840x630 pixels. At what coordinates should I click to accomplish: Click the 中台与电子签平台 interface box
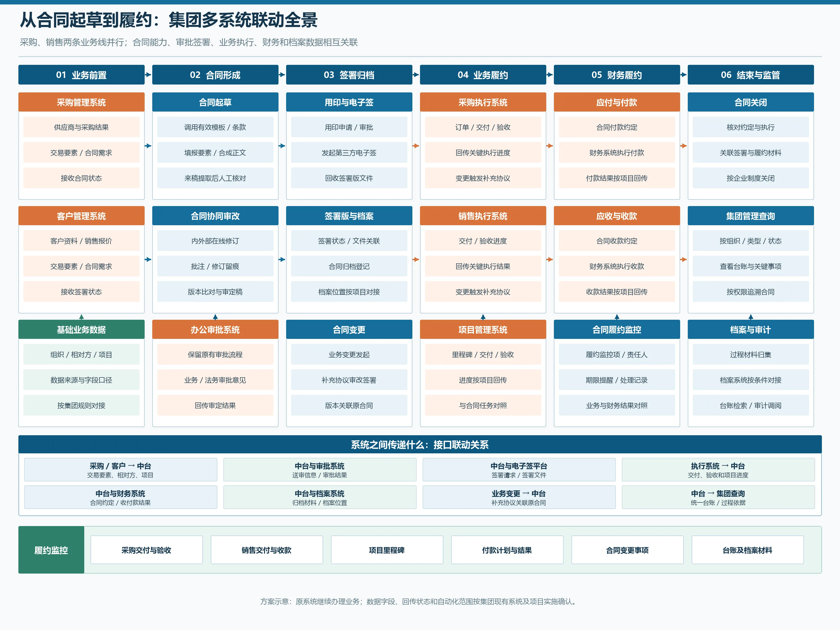[x=519, y=470]
